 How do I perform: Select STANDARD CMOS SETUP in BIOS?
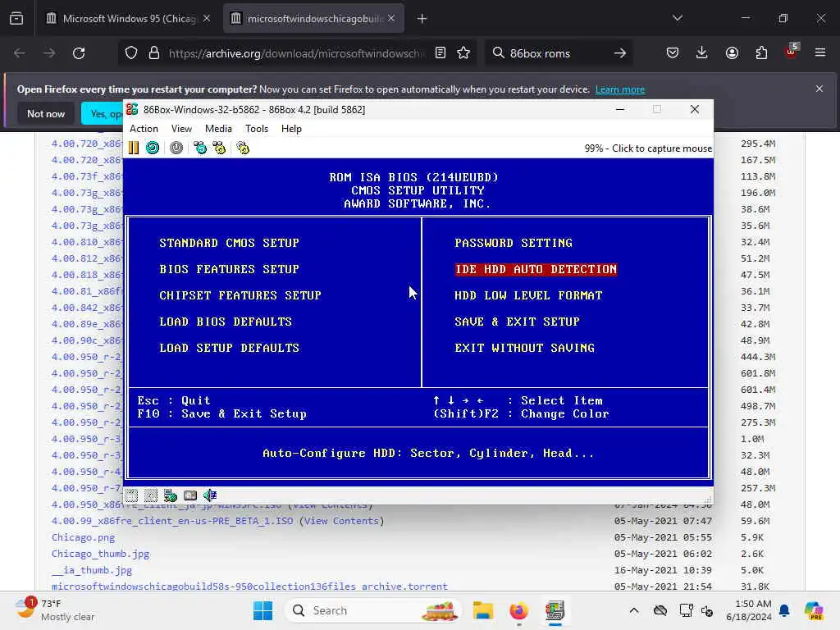click(x=230, y=243)
